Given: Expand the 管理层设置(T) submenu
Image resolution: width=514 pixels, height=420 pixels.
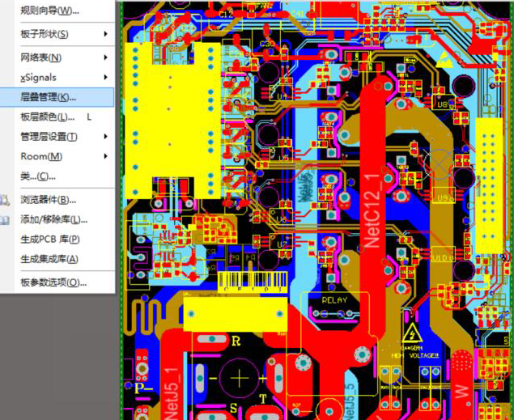Looking at the screenshot, I should pos(106,137).
